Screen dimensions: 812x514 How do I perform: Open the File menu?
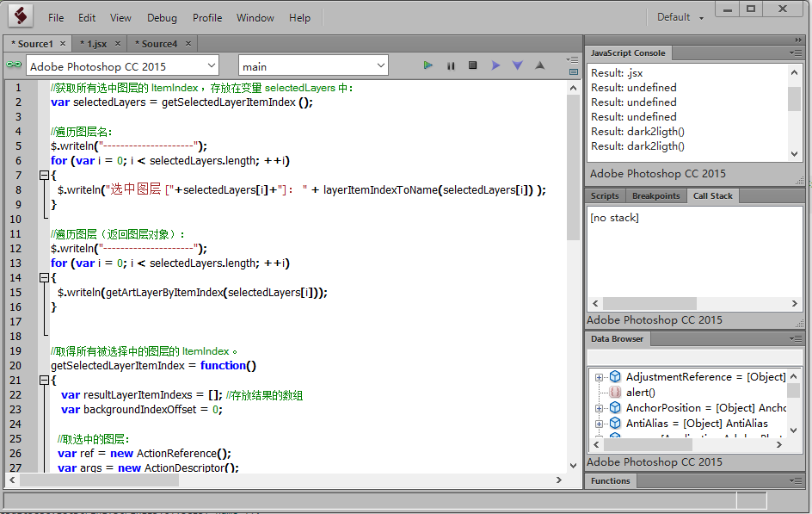pyautogui.click(x=56, y=17)
